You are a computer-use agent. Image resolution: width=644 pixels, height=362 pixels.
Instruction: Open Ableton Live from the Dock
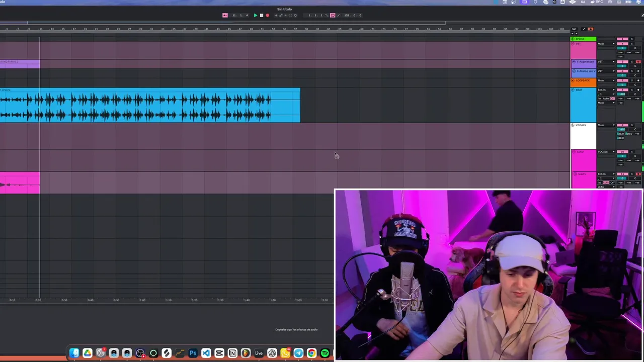coord(259,353)
